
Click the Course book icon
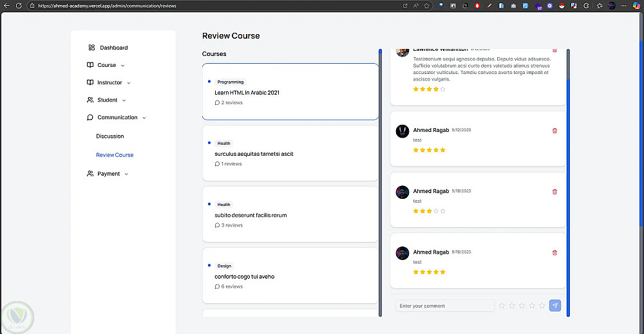point(90,65)
